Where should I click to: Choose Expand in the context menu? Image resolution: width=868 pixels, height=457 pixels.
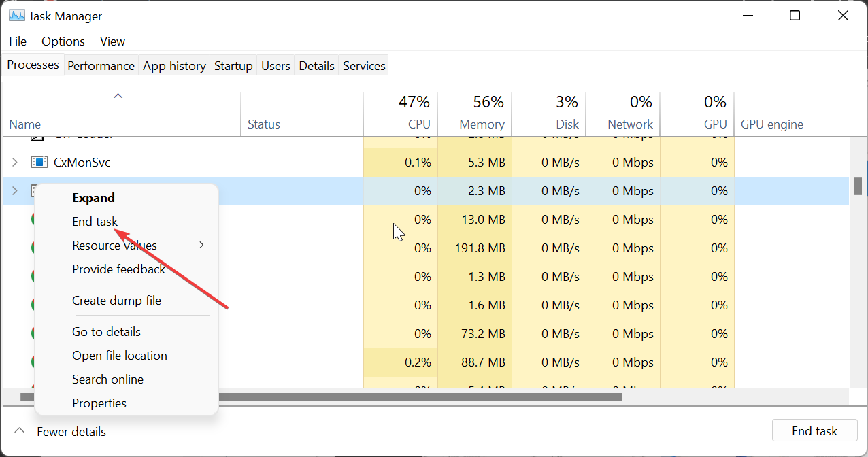(127, 198)
